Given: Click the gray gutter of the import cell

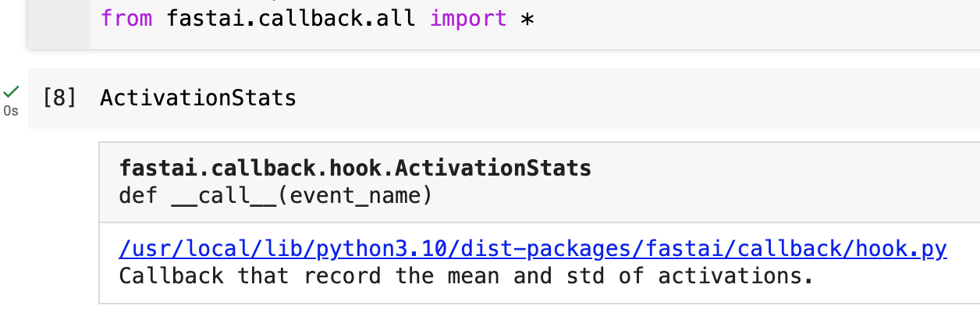Looking at the screenshot, I should point(59,23).
